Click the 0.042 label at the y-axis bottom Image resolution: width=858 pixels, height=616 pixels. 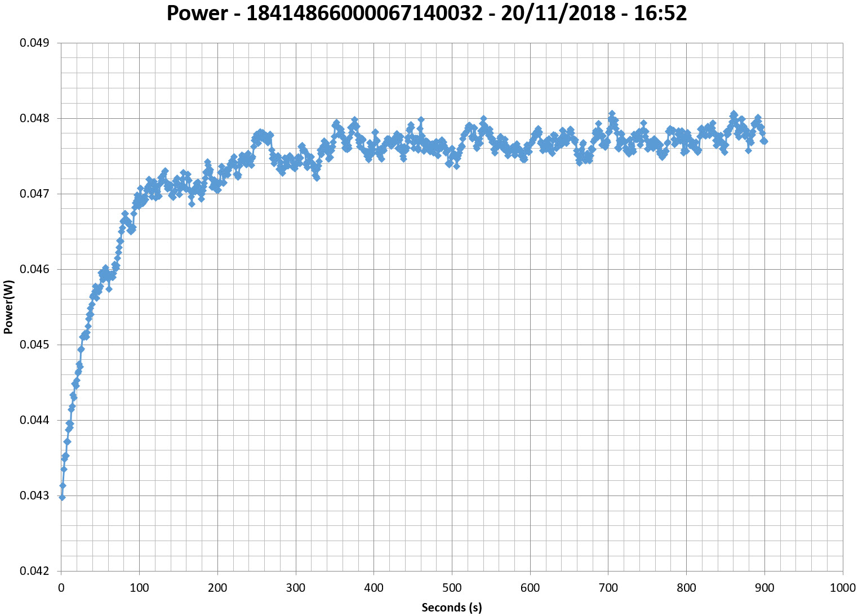(35, 572)
